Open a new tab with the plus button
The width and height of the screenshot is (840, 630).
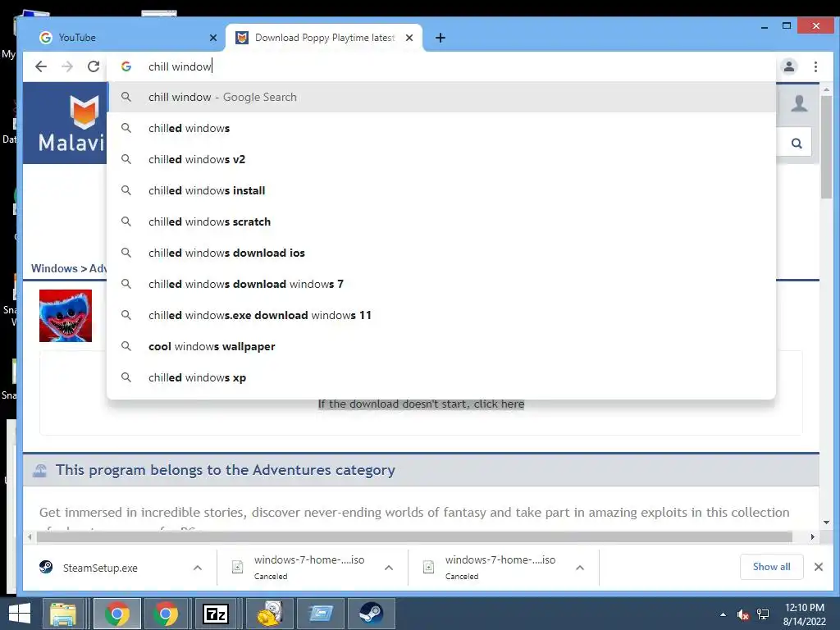pos(441,38)
